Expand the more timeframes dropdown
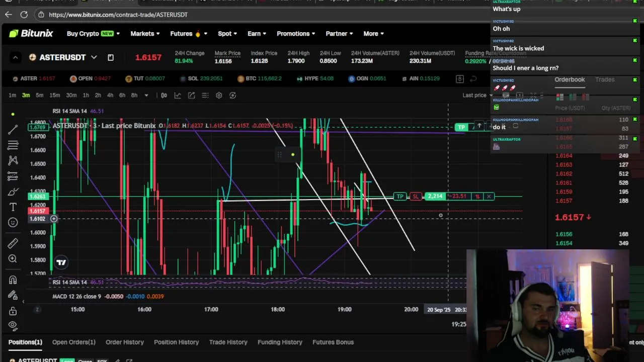Viewport: 644px width, 362px height. 146,95
